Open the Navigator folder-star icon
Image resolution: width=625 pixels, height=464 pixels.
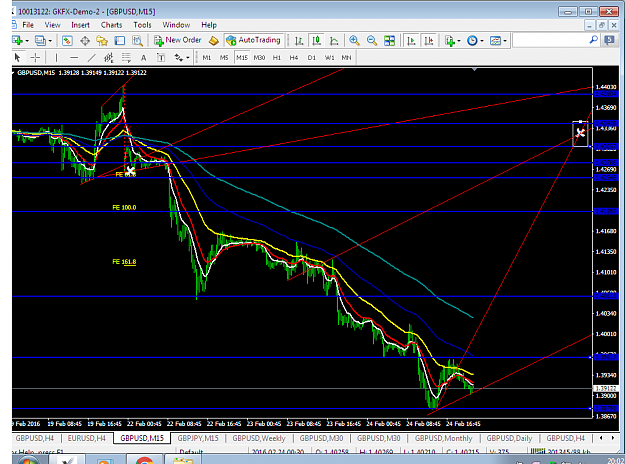tap(102, 41)
